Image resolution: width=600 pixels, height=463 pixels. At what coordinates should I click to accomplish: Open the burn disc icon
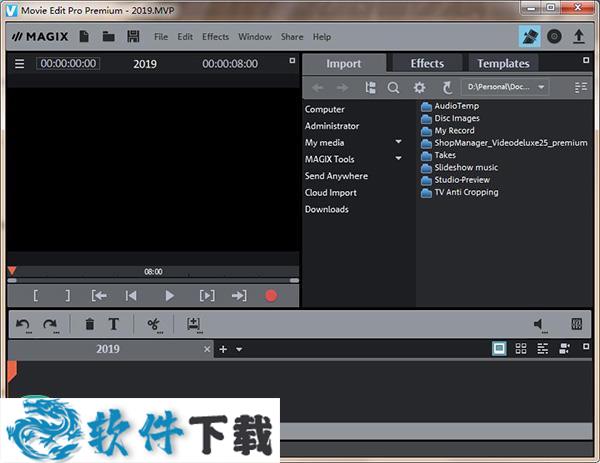tap(554, 37)
